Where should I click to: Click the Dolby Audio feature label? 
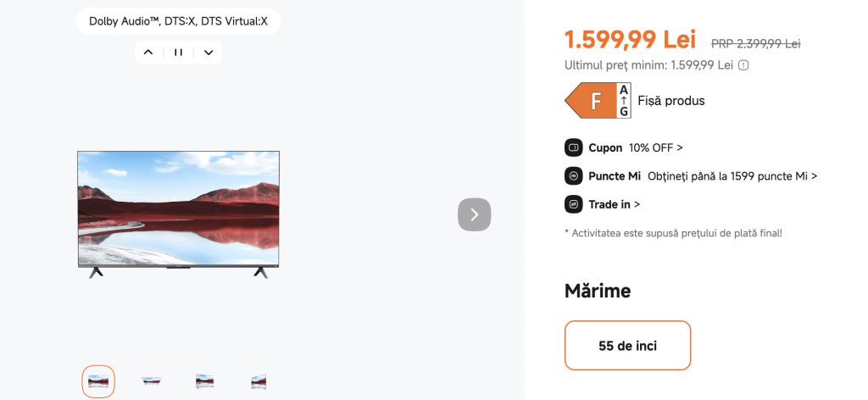point(178,21)
